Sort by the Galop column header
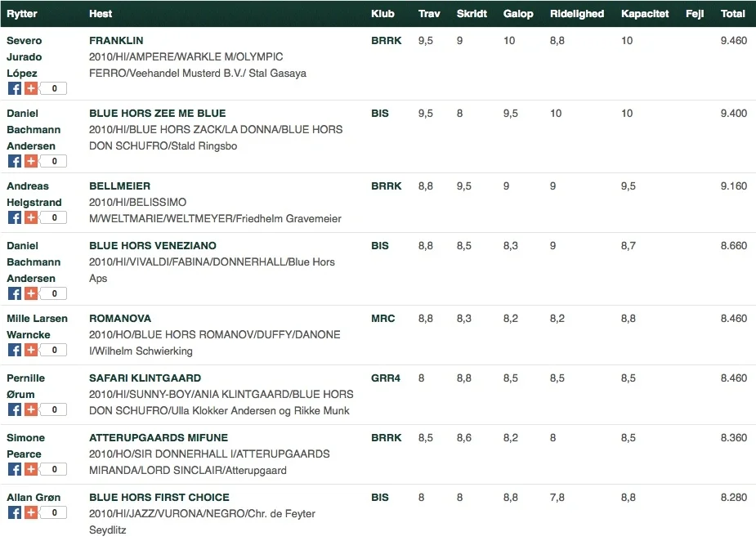This screenshot has width=756, height=541. click(518, 14)
